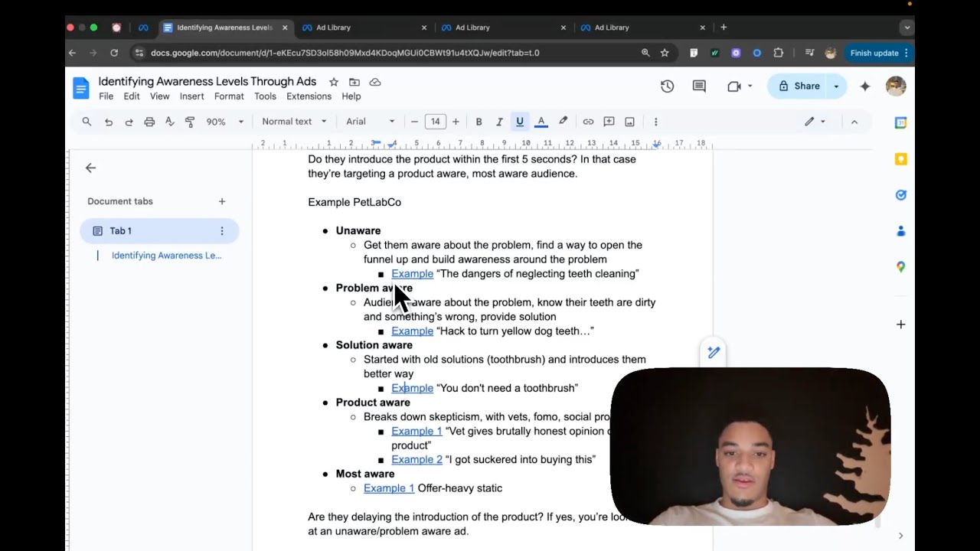Viewport: 980px width, 551px height.
Task: Collapse the toolbar with the chevron
Action: pos(854,122)
